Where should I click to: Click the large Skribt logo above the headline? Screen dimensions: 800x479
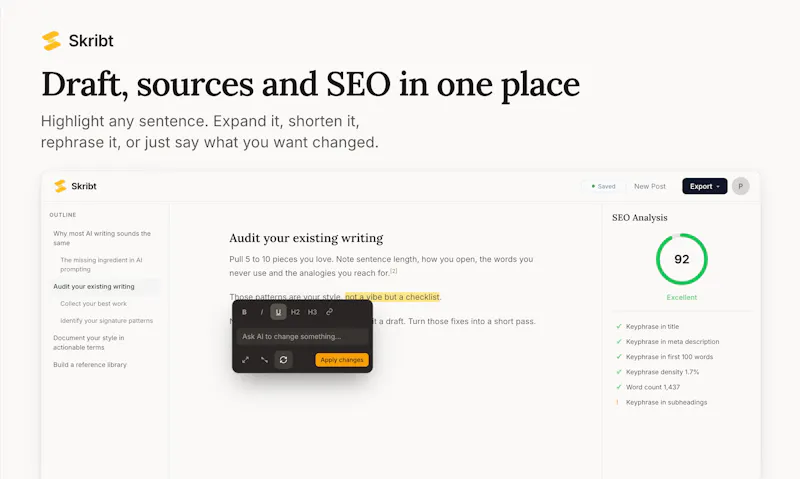pyautogui.click(x=78, y=41)
